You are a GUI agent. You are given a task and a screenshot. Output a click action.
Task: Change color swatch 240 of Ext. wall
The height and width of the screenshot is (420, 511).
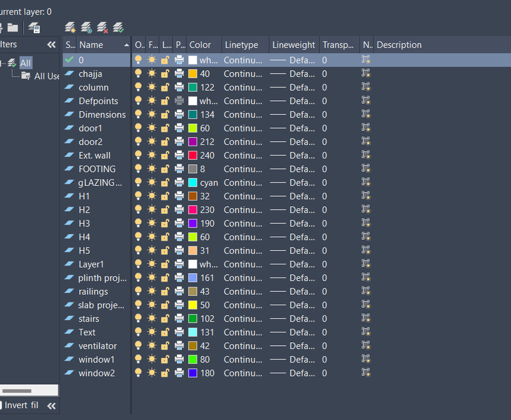[x=193, y=155]
